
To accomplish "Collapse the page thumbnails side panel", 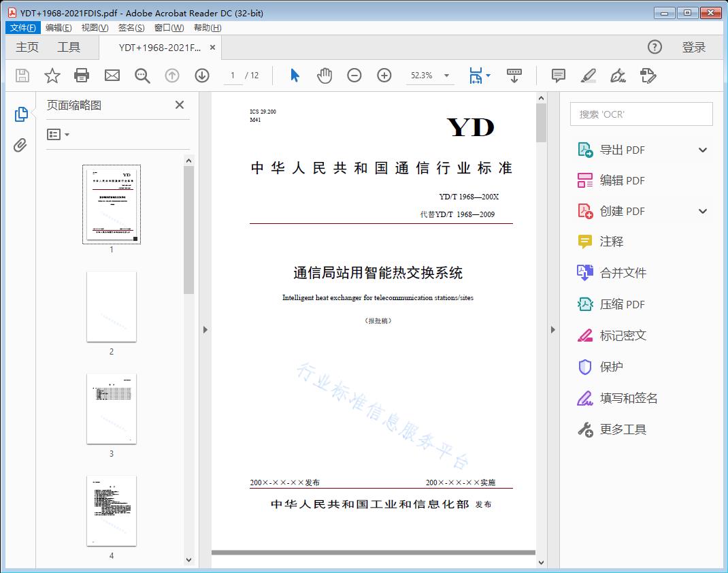I will [179, 105].
